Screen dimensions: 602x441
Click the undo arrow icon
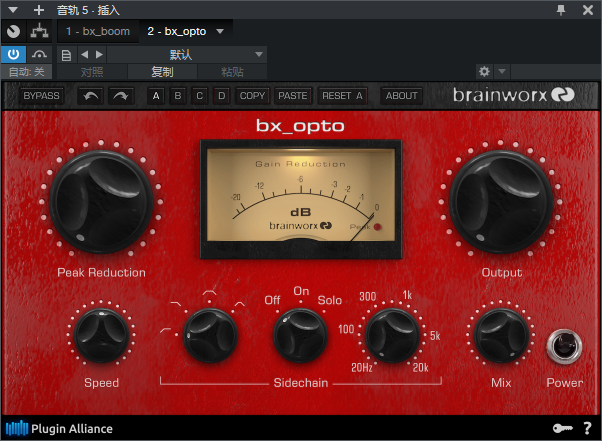pyautogui.click(x=91, y=96)
